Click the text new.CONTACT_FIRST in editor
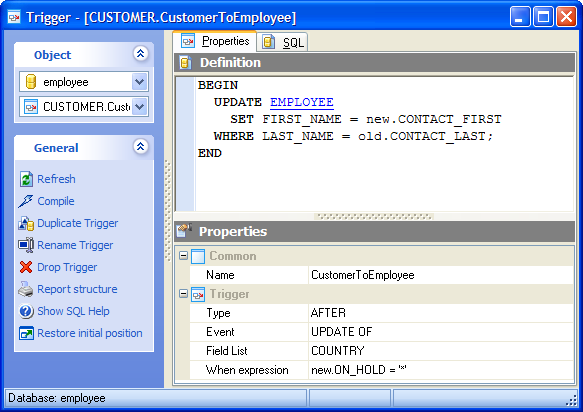The image size is (583, 412). 434,119
